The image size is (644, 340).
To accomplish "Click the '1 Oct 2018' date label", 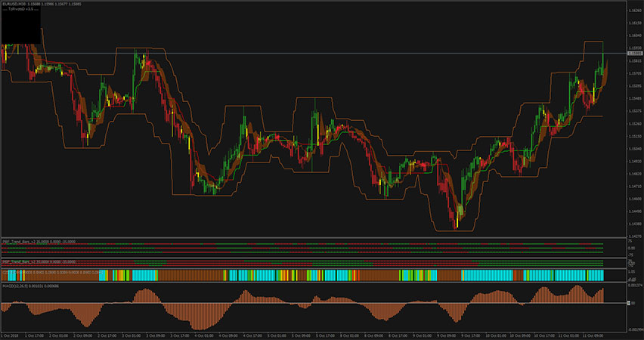I will (x=9, y=335).
